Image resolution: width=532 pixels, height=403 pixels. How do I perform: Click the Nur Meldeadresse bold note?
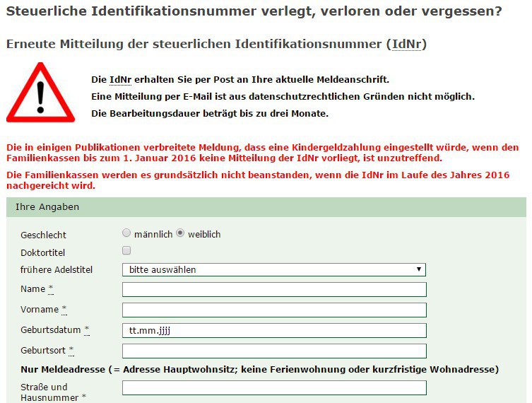259,369
